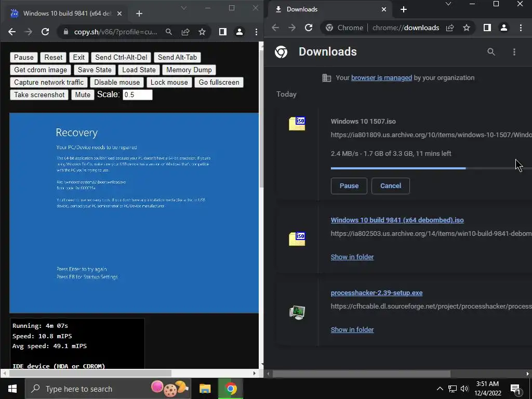This screenshot has width=532, height=399.
Task: Open Windows Start menu
Action: [12, 389]
